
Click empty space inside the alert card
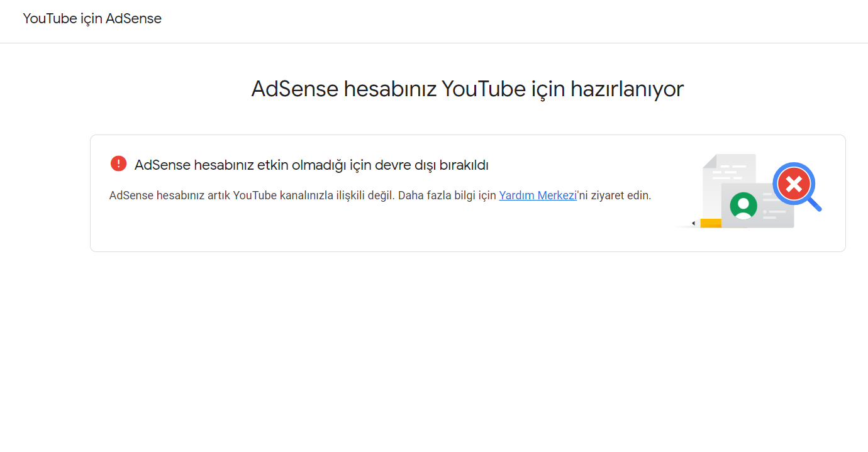click(x=377, y=229)
